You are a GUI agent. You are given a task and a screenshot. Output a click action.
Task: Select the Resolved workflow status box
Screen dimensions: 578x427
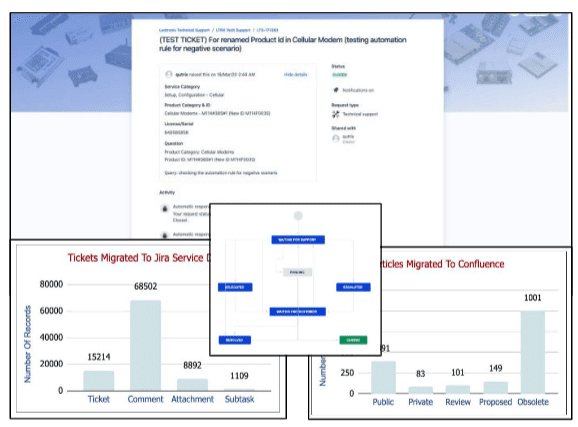[235, 340]
